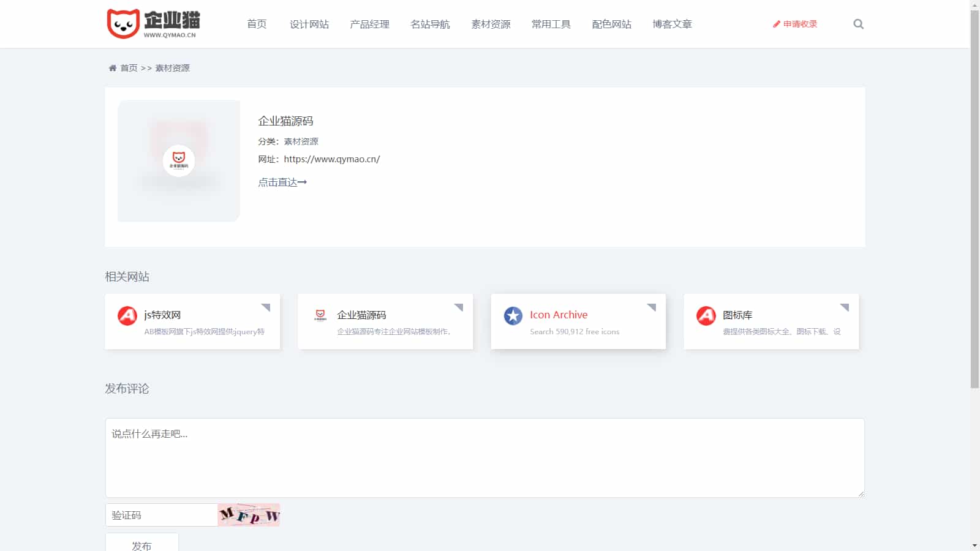Click the js特效网 red logo icon
980x551 pixels.
pyautogui.click(x=127, y=316)
